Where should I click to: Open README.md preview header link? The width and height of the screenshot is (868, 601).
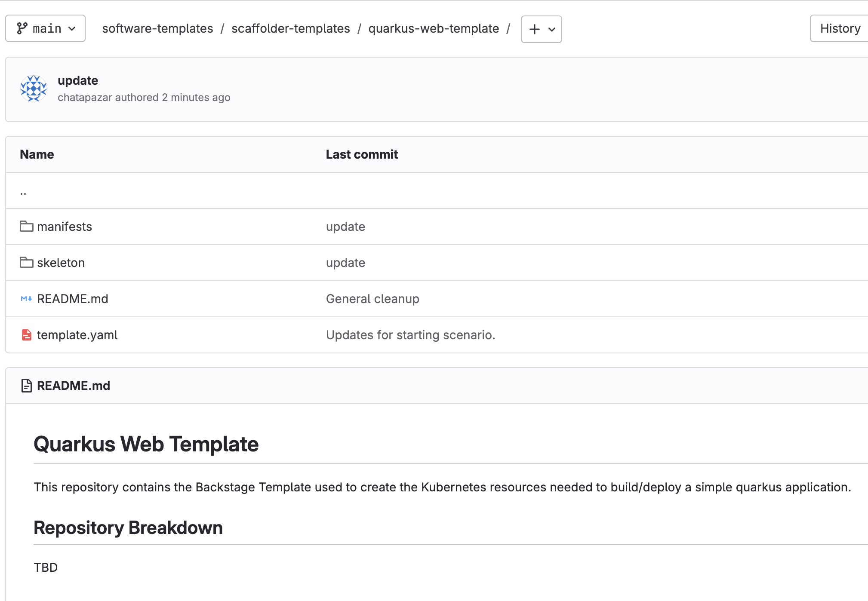tap(74, 386)
